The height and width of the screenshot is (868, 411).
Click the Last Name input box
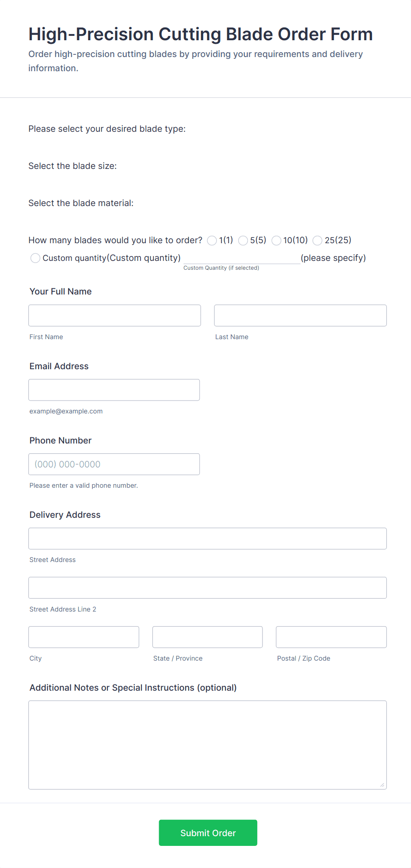tap(300, 315)
